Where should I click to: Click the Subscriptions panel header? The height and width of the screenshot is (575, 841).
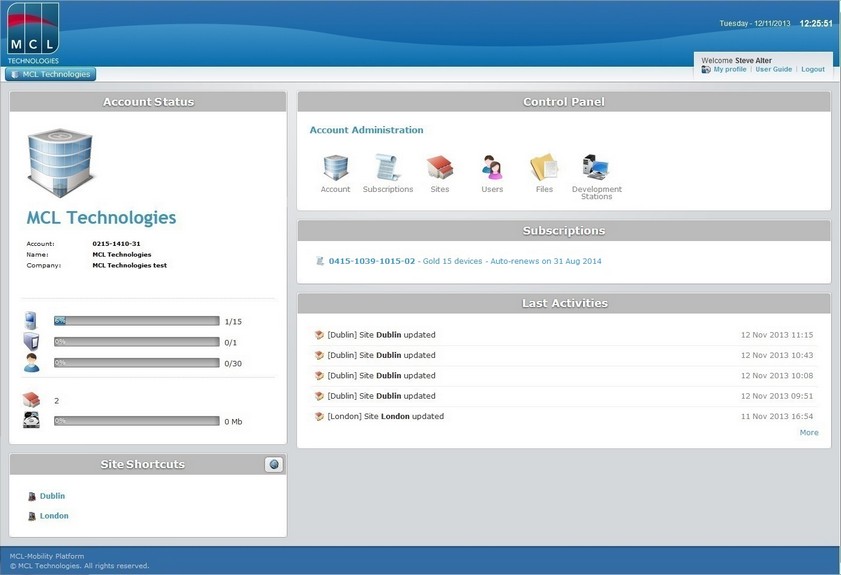[564, 231]
